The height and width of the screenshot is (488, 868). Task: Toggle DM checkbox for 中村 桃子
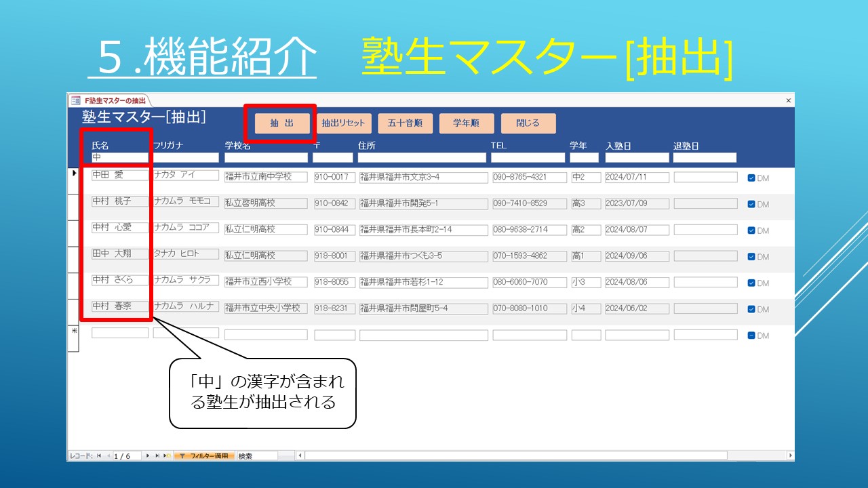(x=751, y=204)
